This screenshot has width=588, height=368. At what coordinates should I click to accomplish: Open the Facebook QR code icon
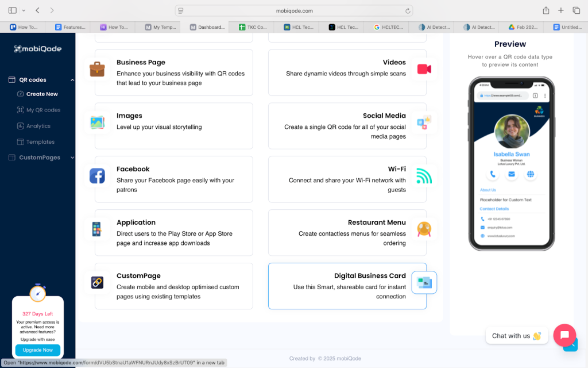click(x=97, y=176)
